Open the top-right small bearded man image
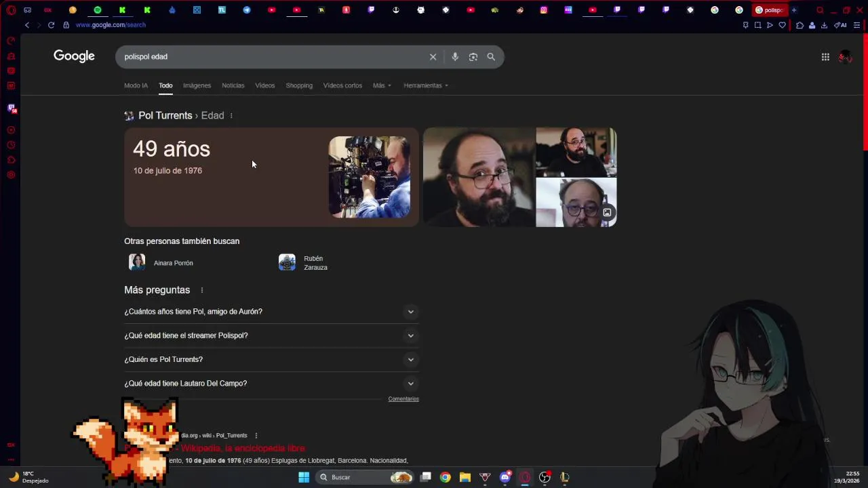Image resolution: width=868 pixels, height=488 pixels. [x=576, y=152]
